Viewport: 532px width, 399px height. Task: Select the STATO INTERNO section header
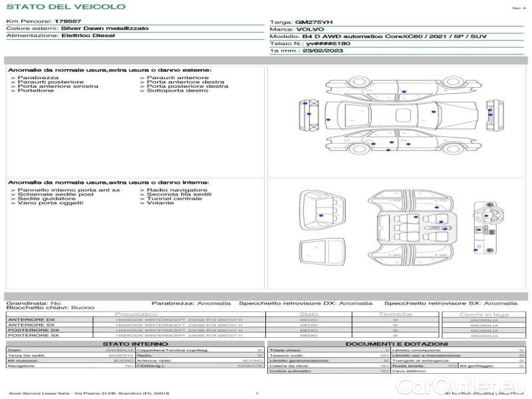click(135, 344)
